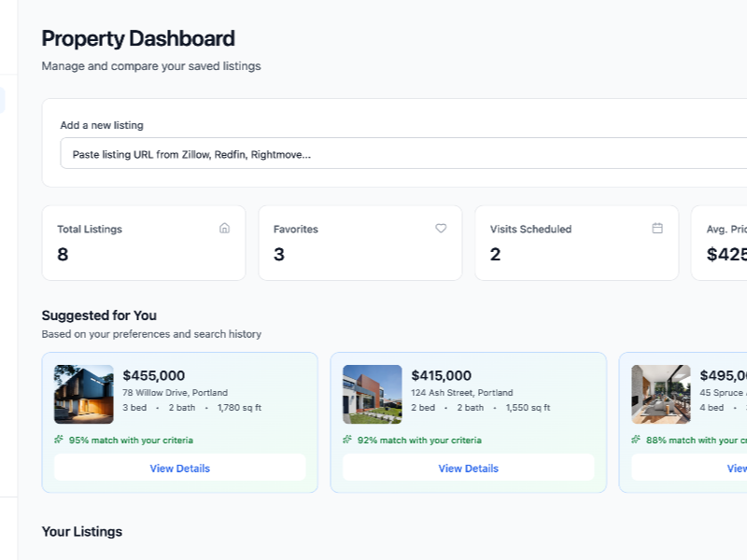Open the 78 Willow Drive property photo
The width and height of the screenshot is (747, 560).
[84, 395]
